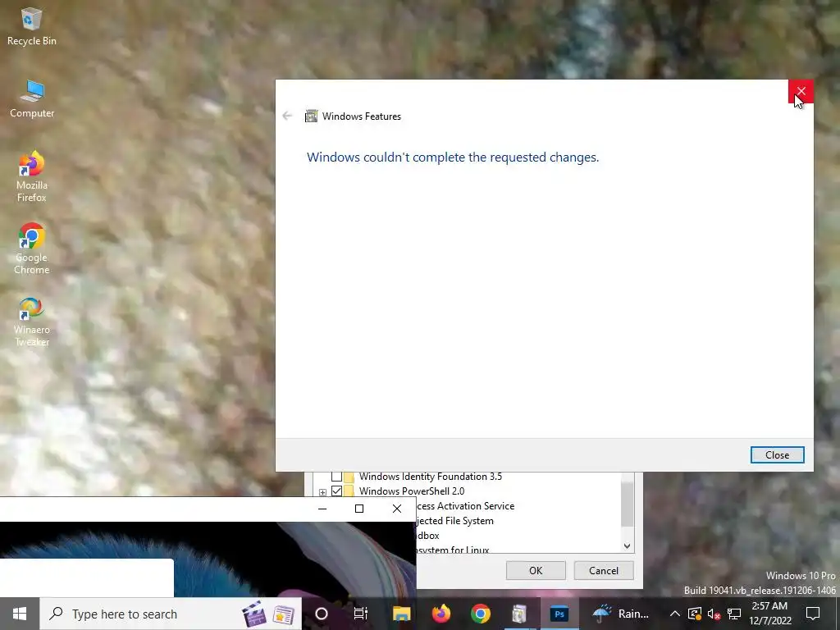Maximize the bottom-left image window

359,509
